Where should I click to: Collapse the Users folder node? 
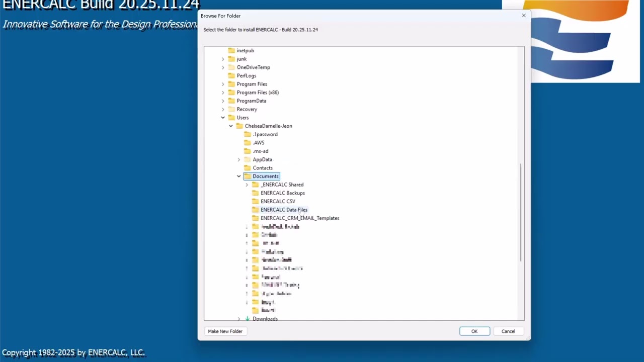[x=223, y=118]
